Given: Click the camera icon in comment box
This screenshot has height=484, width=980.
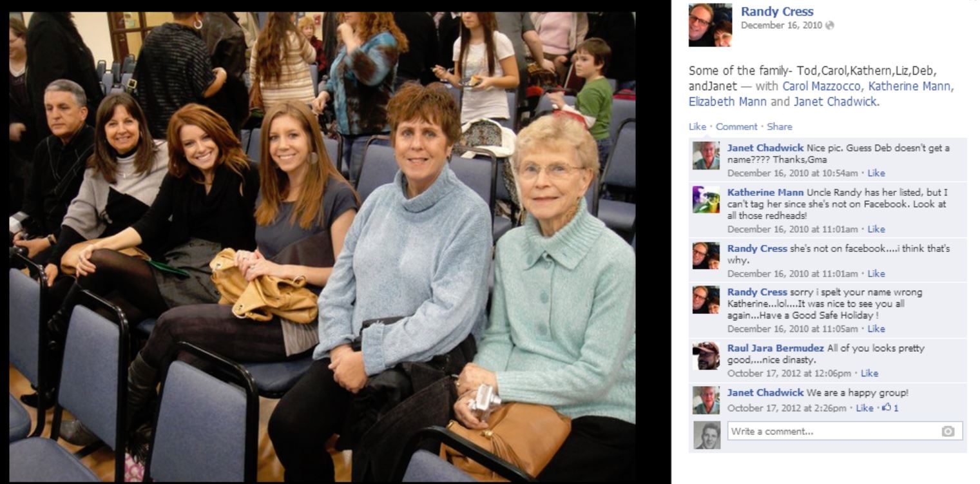Looking at the screenshot, I should tap(948, 432).
